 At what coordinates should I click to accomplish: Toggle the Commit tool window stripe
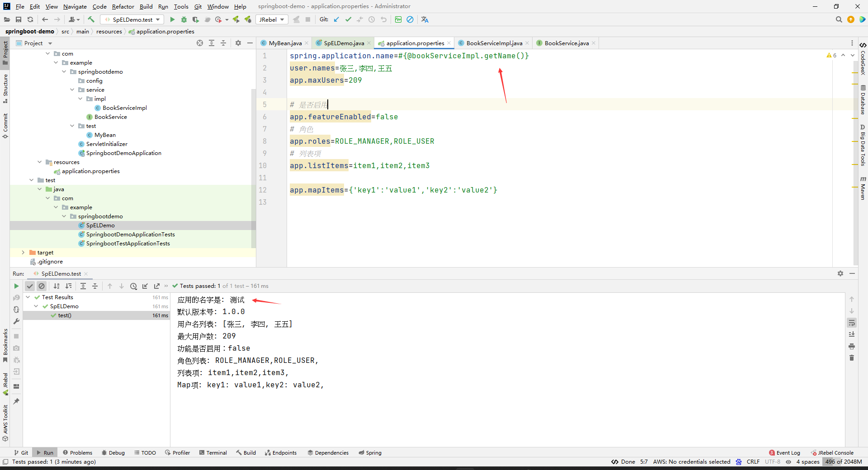(5, 126)
